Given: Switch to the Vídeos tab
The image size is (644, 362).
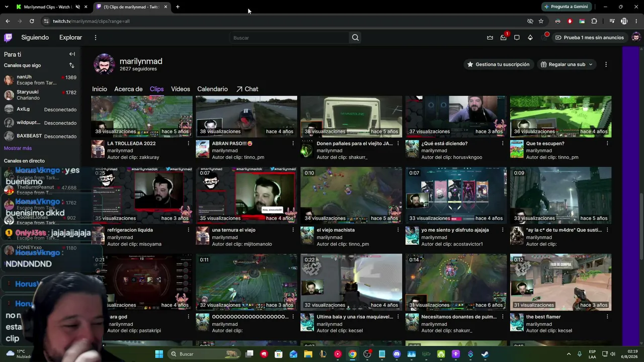Looking at the screenshot, I should pyautogui.click(x=181, y=89).
